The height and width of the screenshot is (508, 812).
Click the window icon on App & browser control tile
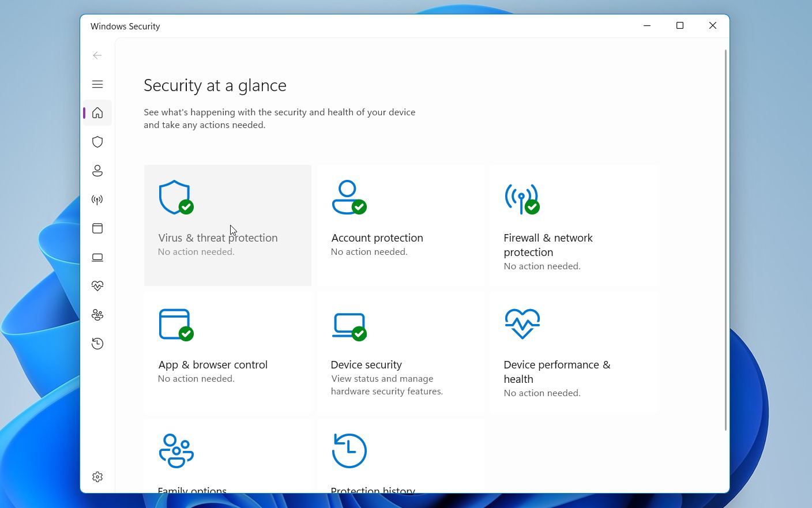coord(176,325)
